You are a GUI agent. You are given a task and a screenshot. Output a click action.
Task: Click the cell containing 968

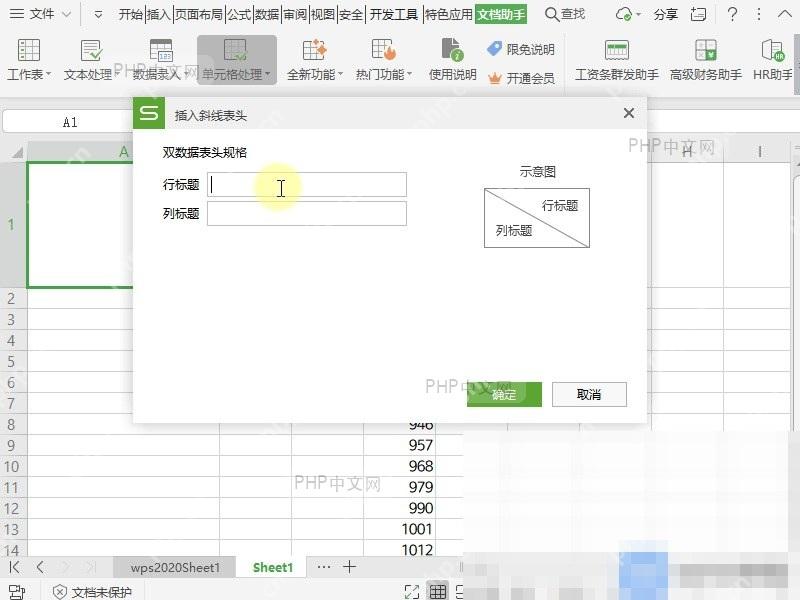click(399, 466)
